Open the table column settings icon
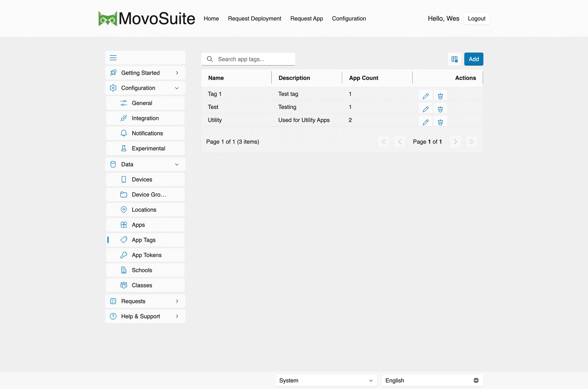 [x=455, y=59]
